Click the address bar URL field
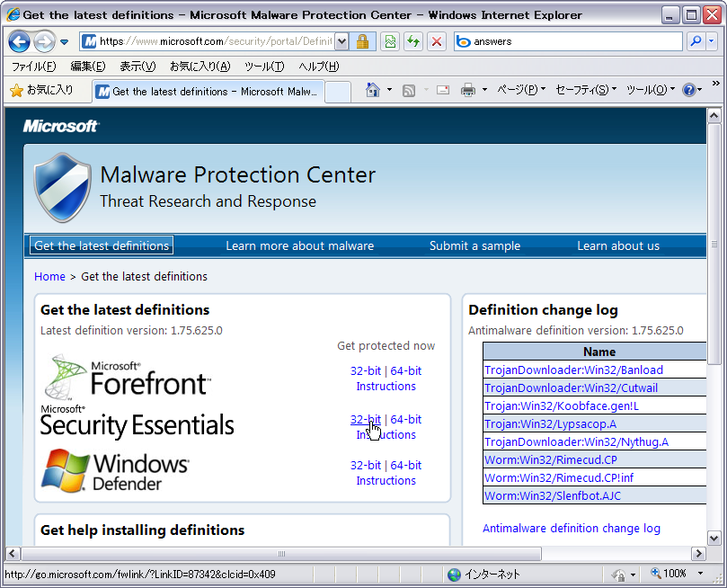 [207, 41]
